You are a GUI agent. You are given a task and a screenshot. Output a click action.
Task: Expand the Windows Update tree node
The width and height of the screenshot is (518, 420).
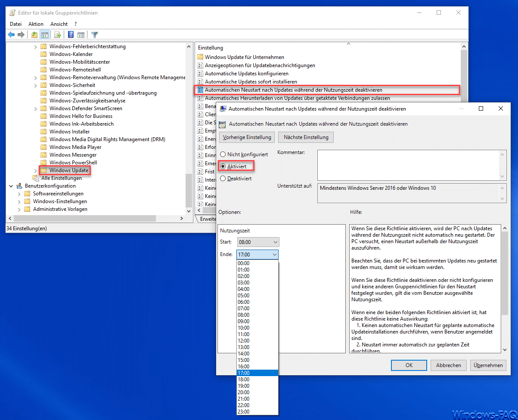(x=36, y=170)
